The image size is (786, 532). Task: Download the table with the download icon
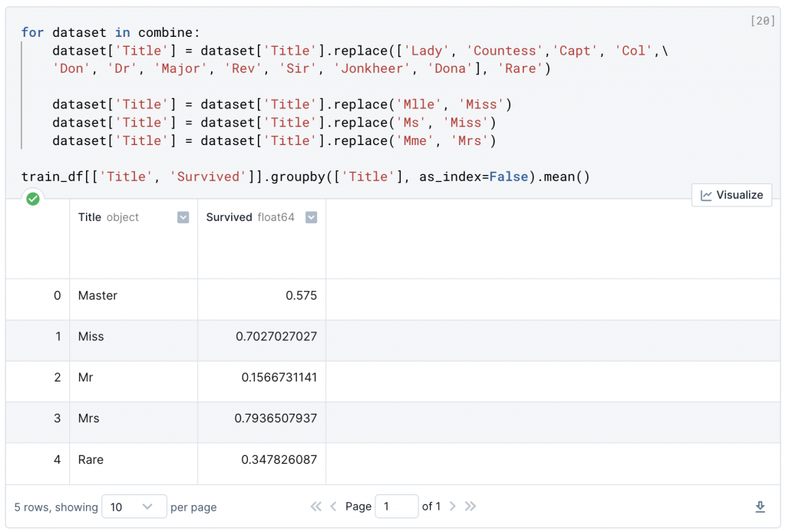pyautogui.click(x=760, y=507)
